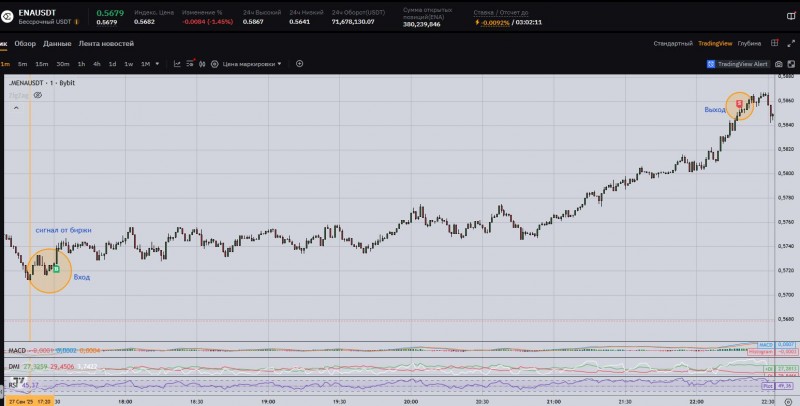
Task: Open the Обзор tab
Action: click(25, 43)
